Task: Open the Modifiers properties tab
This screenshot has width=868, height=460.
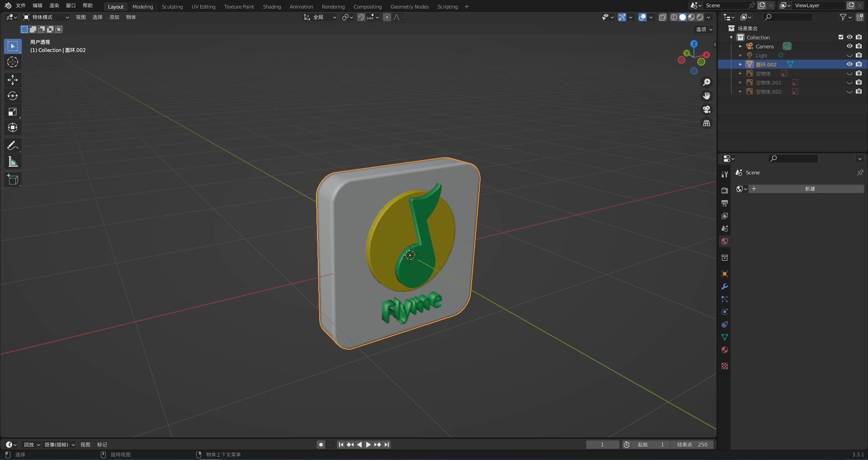Action: [x=725, y=286]
